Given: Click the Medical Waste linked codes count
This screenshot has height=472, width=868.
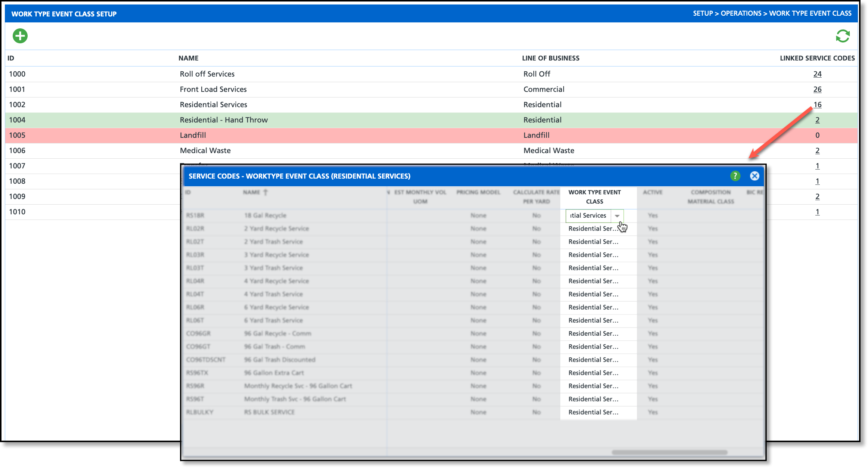Looking at the screenshot, I should pos(817,150).
